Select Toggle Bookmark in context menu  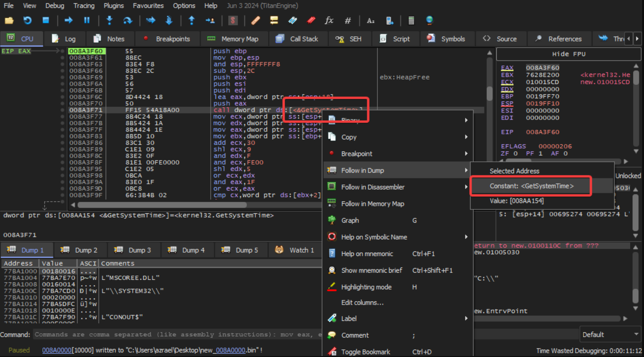365,352
